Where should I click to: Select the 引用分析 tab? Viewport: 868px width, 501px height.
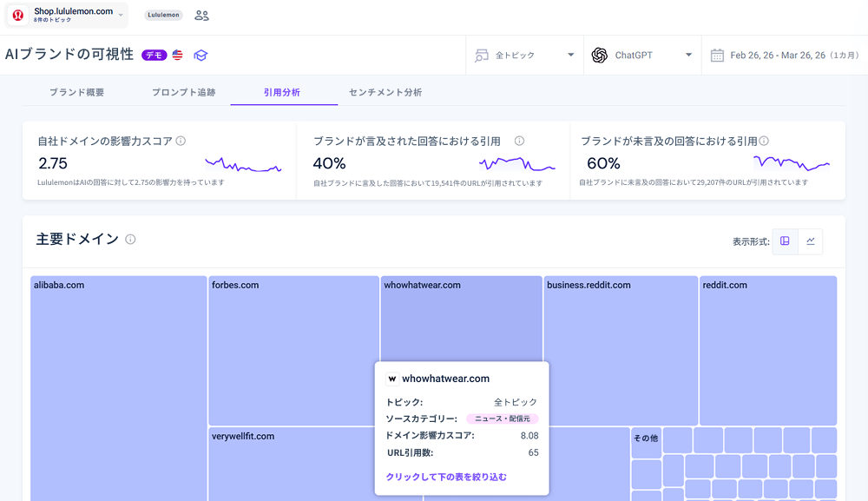[x=282, y=92]
